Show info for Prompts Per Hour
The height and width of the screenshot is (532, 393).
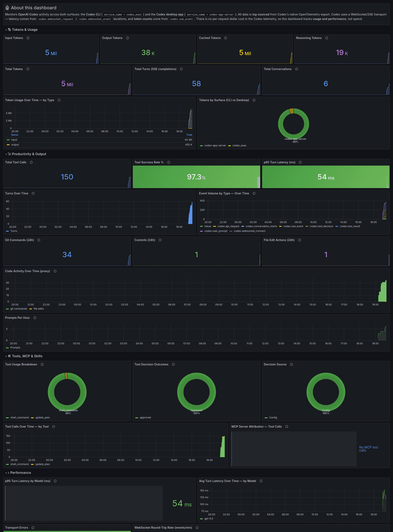click(35, 318)
